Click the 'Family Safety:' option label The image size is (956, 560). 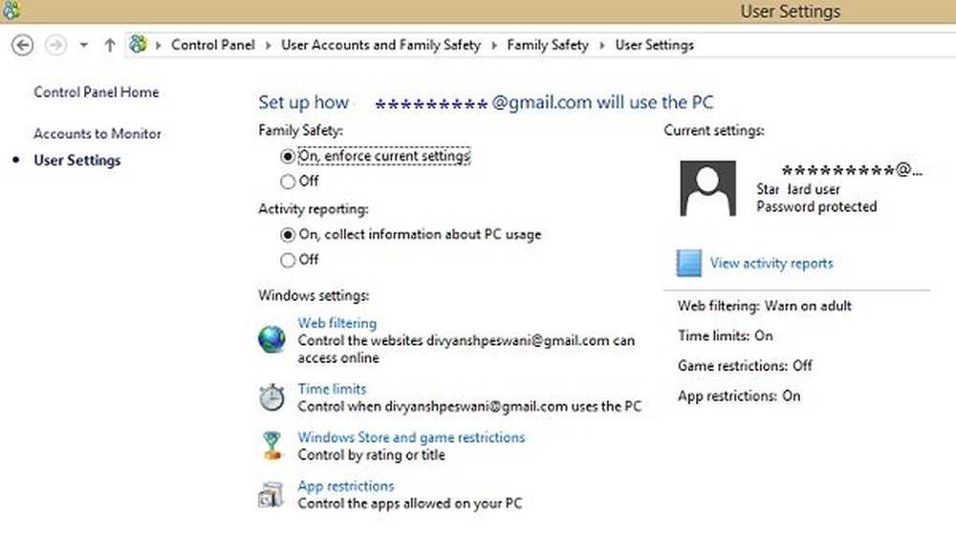(300, 130)
